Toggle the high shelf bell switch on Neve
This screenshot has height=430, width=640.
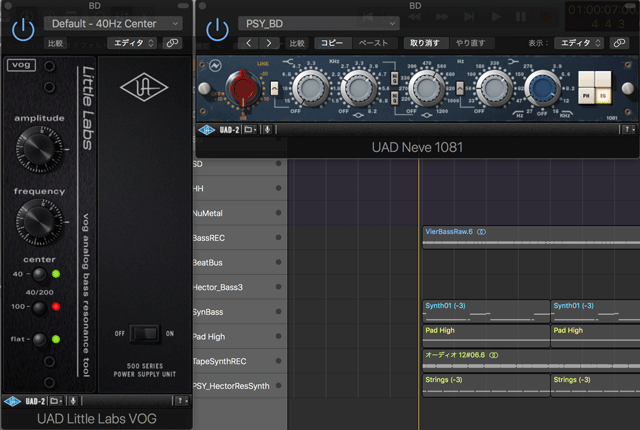pos(274,88)
